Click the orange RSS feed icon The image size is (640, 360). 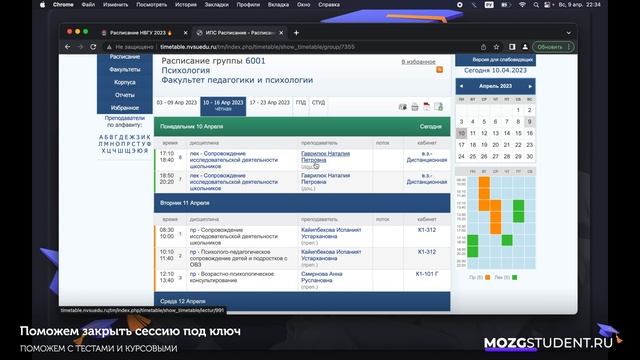pyautogui.click(x=440, y=70)
